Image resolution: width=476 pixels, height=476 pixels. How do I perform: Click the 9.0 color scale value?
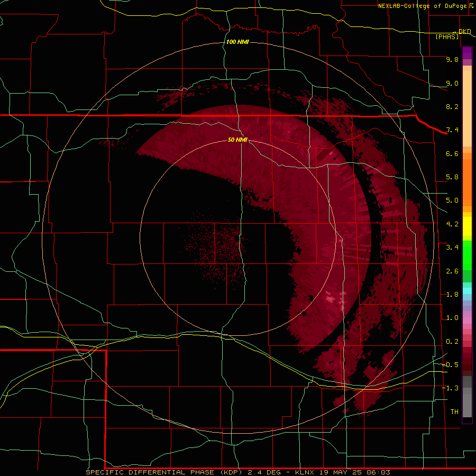(x=452, y=83)
